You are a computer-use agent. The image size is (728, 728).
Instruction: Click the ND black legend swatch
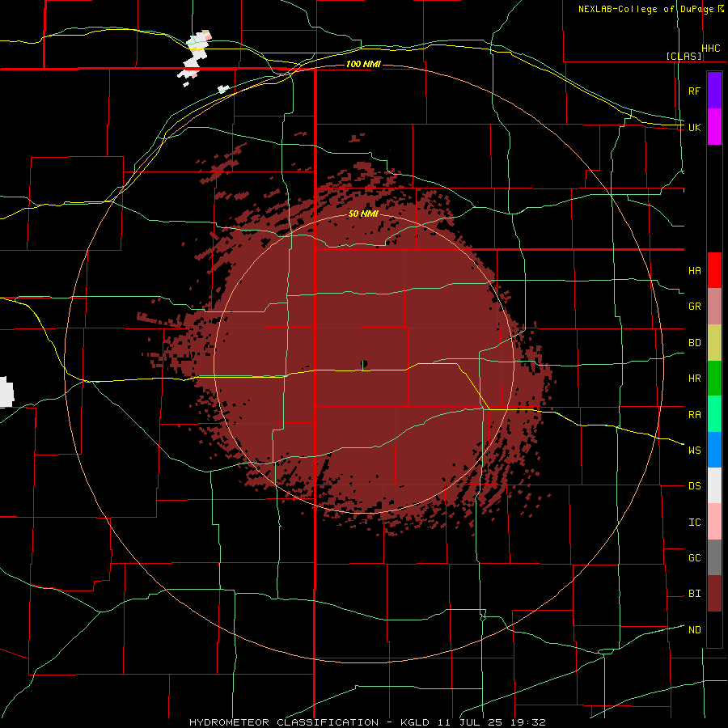click(x=714, y=629)
